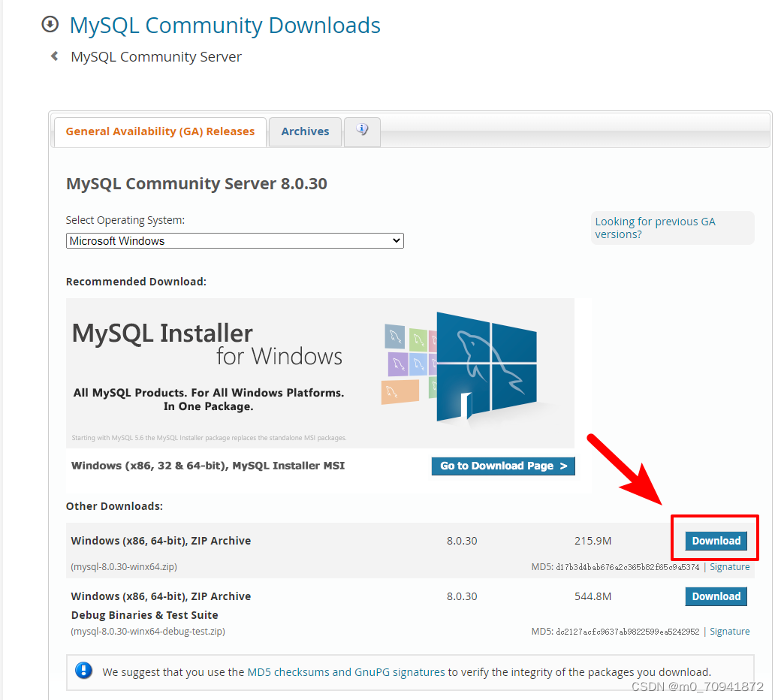Open Looking for previous GA versions link
775x700 pixels.
pos(655,228)
